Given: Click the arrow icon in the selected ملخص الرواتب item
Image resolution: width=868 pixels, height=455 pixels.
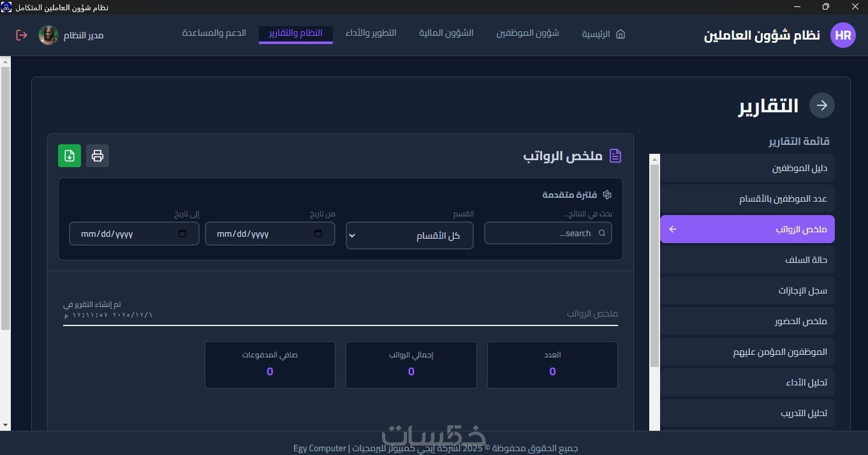Looking at the screenshot, I should (672, 229).
